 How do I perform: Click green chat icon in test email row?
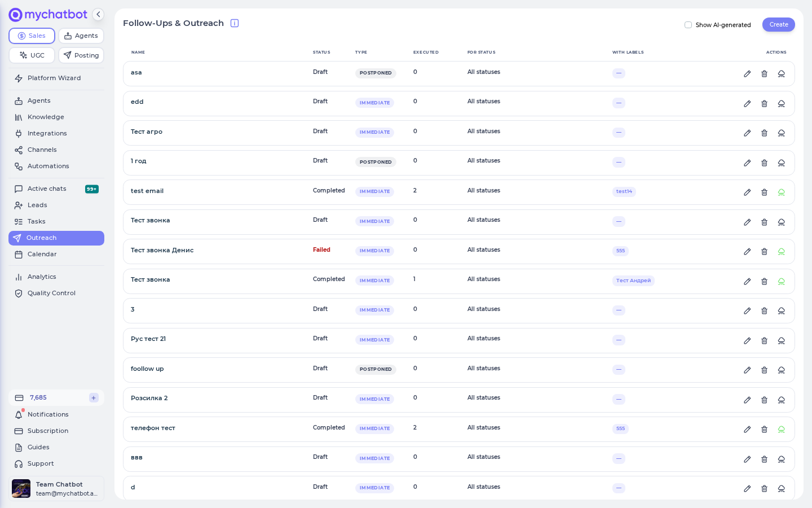pos(782,192)
